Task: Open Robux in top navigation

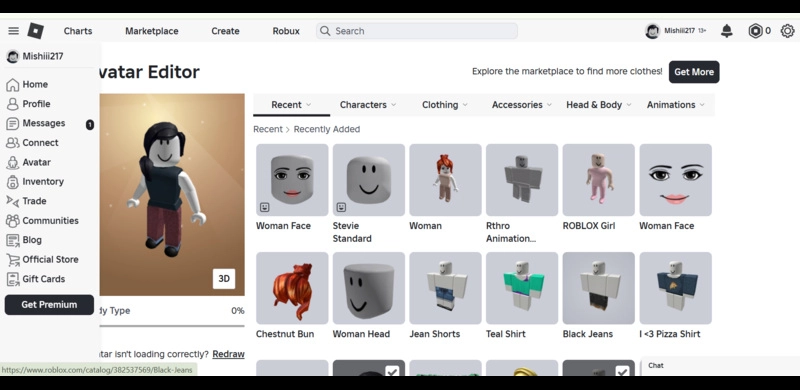Action: pyautogui.click(x=286, y=31)
